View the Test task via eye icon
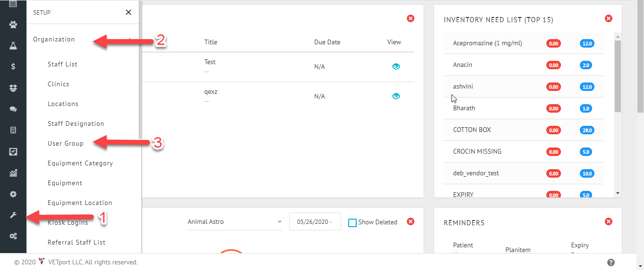This screenshot has width=644, height=270. pyautogui.click(x=396, y=66)
